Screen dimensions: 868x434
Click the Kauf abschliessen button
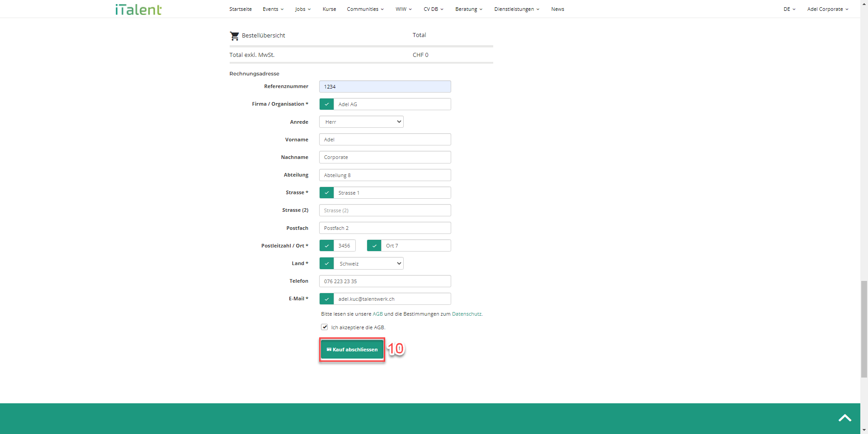pos(352,350)
